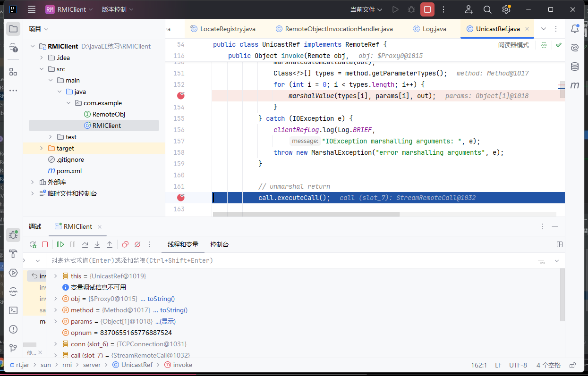
Task: Click Rerun debug session icon
Action: click(x=33, y=244)
